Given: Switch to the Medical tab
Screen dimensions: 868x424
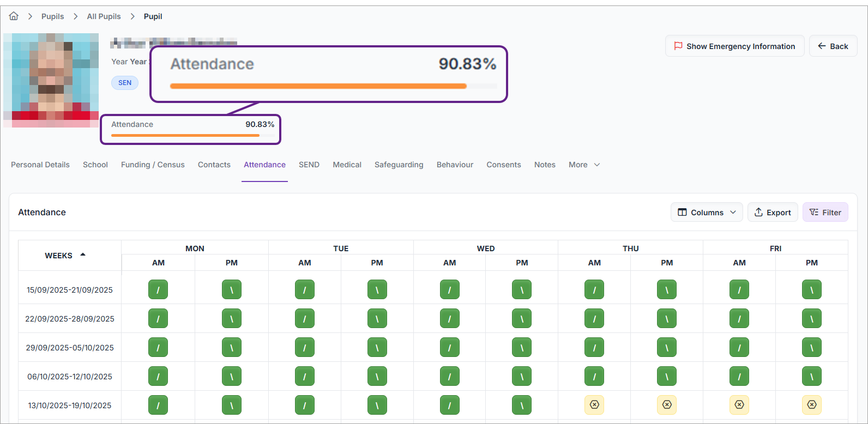Looking at the screenshot, I should [x=347, y=165].
